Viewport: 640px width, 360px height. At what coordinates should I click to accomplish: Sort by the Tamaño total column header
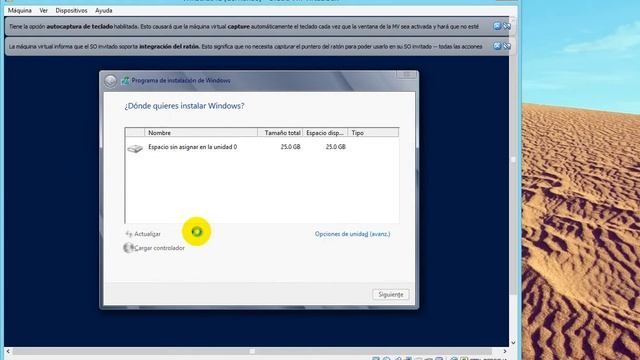click(x=280, y=133)
